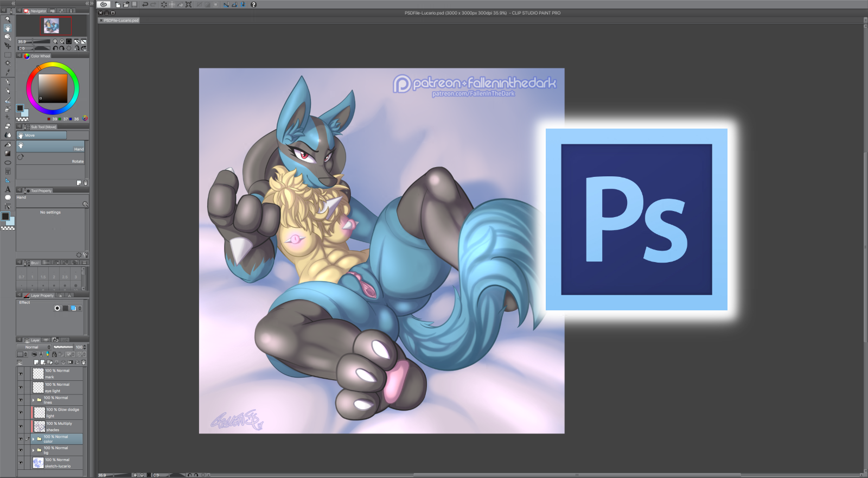Select the shades Multiply layer row
This screenshot has height=478, width=868.
point(56,426)
